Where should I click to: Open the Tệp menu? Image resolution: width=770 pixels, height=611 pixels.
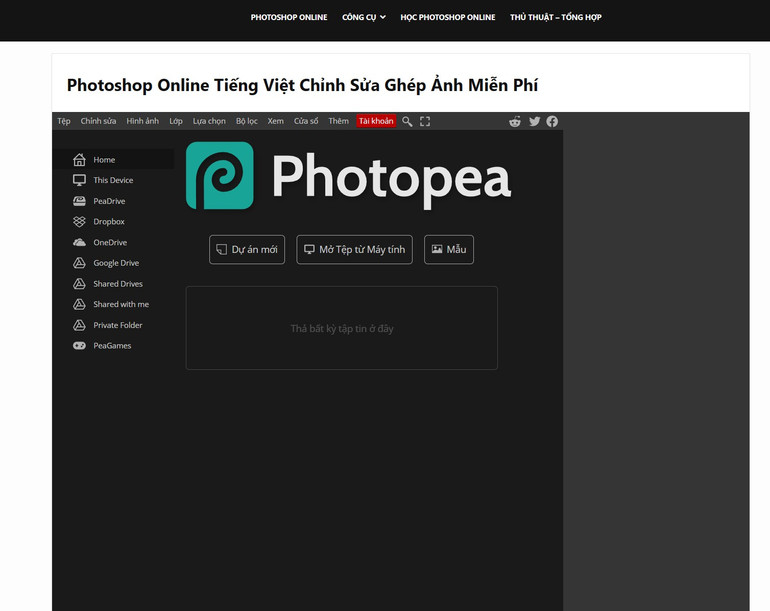tap(64, 121)
